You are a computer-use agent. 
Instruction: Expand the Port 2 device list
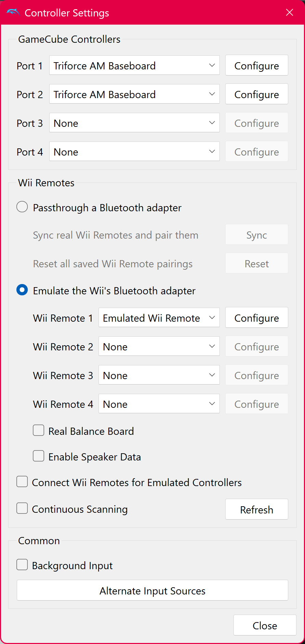click(135, 94)
